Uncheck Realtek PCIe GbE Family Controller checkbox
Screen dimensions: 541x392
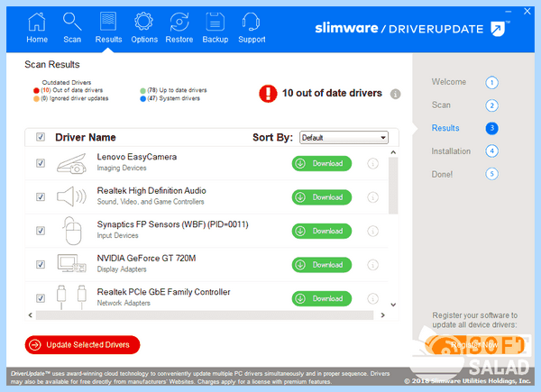click(41, 298)
